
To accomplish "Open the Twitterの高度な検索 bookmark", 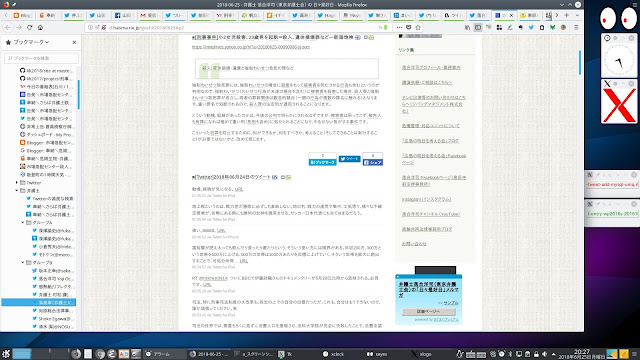I will coord(50,198).
